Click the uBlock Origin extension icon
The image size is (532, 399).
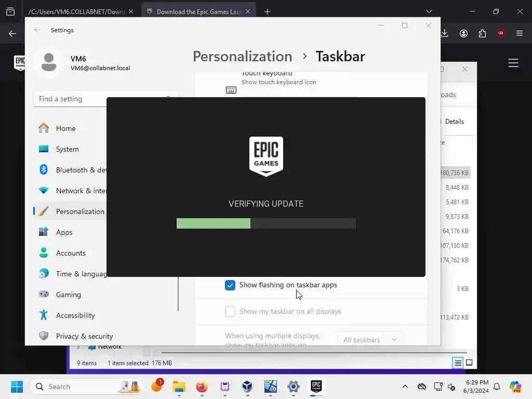[x=500, y=33]
